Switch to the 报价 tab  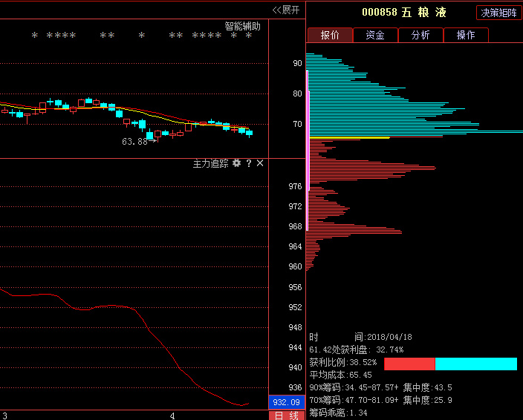click(x=330, y=35)
